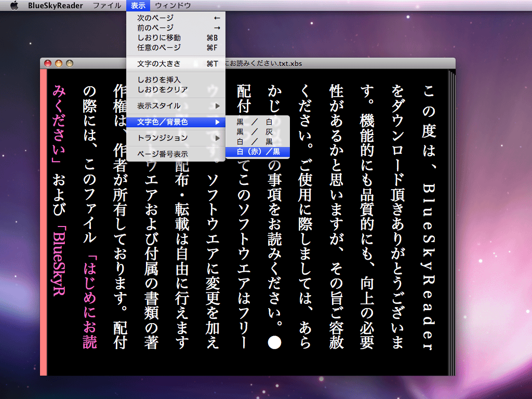This screenshot has width=532, height=399.
Task: Click the white circle bullet in text
Action: (274, 342)
